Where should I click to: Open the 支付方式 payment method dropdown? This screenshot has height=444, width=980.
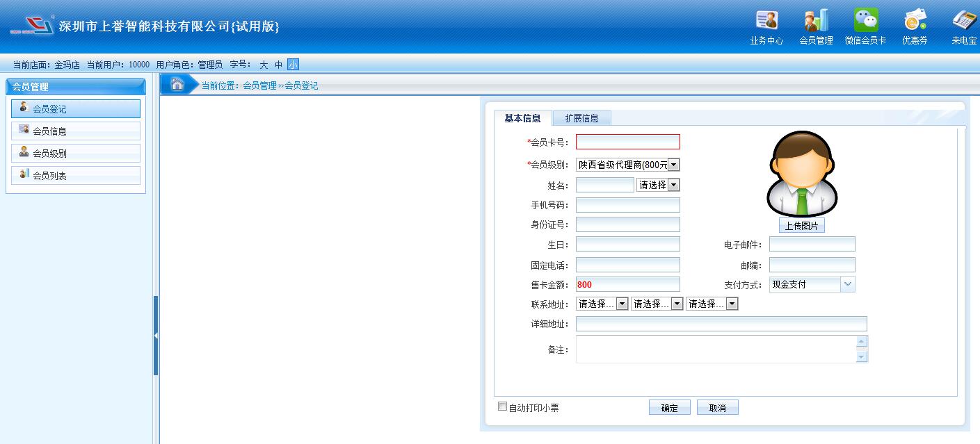[848, 284]
